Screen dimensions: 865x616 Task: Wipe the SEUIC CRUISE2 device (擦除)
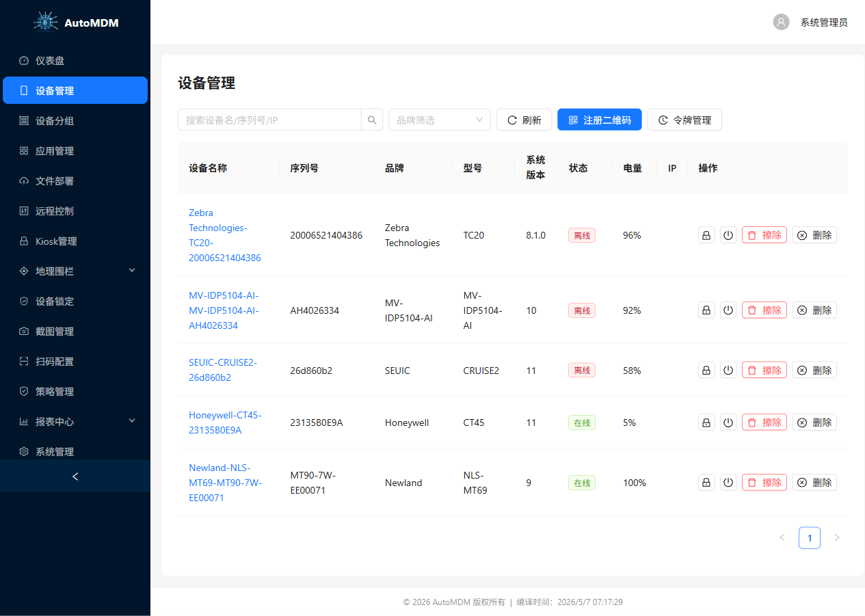click(764, 371)
